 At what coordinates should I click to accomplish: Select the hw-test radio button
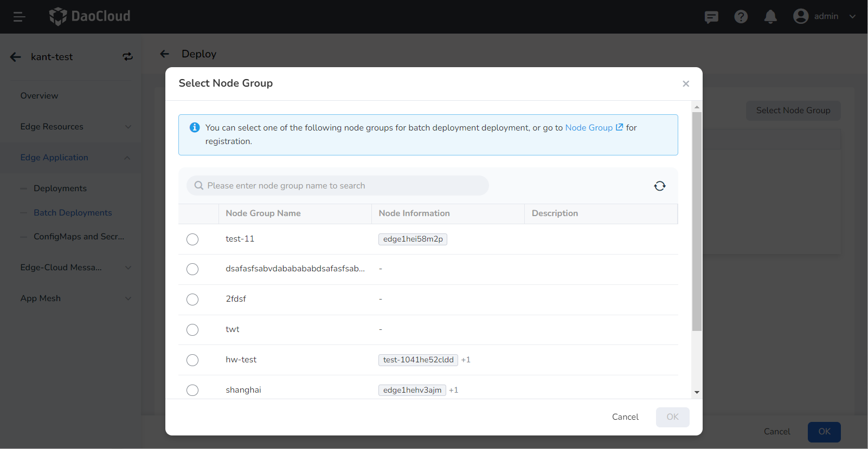192,360
